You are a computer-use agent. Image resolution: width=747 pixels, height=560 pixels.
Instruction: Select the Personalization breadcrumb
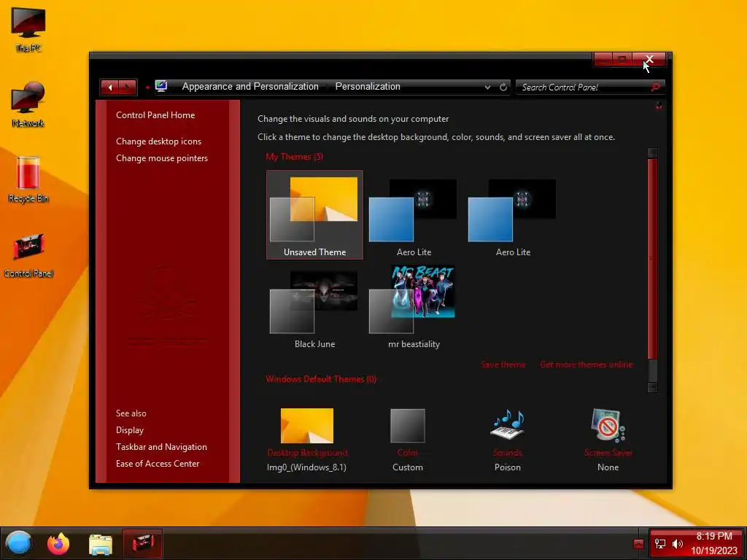point(368,86)
